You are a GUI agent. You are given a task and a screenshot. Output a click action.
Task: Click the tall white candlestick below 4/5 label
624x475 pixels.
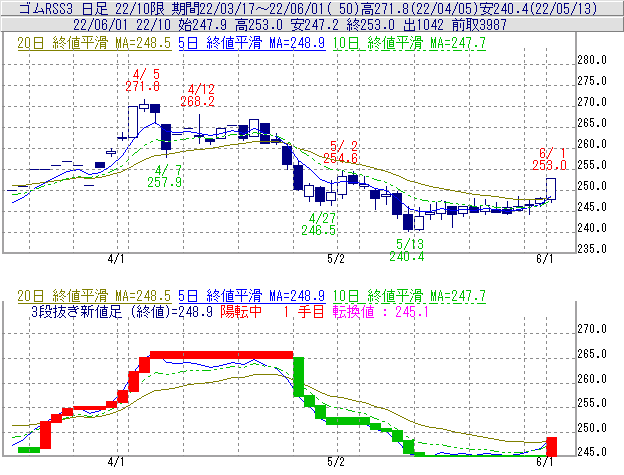(133, 122)
